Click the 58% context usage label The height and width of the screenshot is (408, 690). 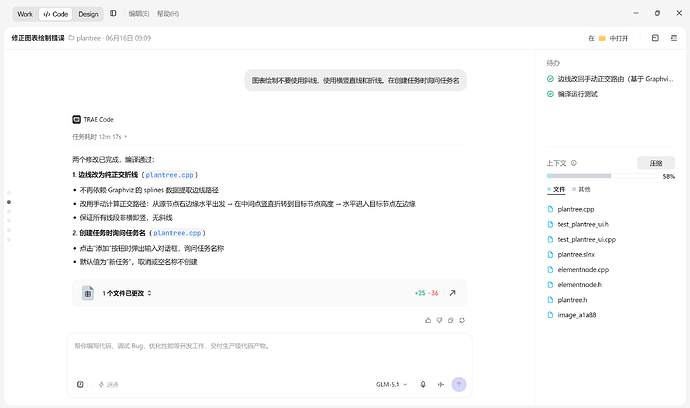pos(668,176)
